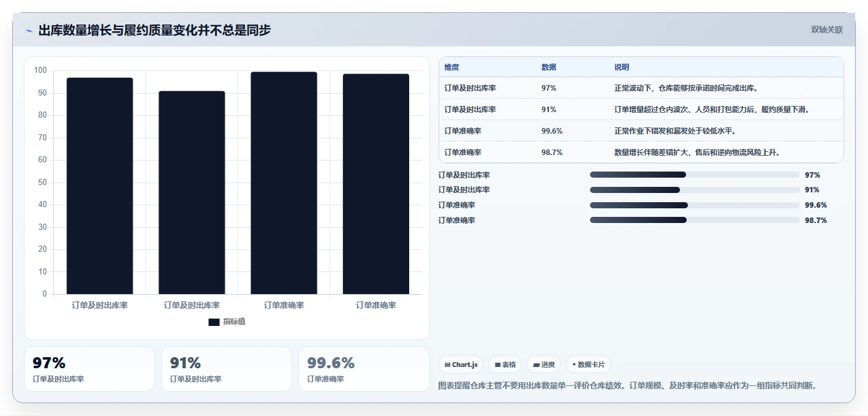The height and width of the screenshot is (416, 868).
Task: Click the 99.6% cell in the table
Action: tap(552, 131)
